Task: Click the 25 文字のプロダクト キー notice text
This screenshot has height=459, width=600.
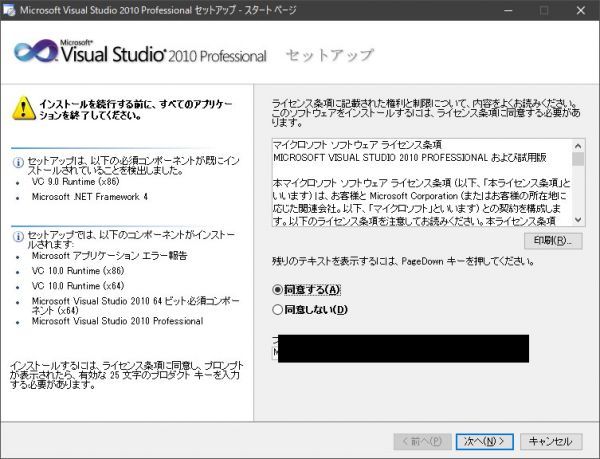Action: [x=126, y=375]
